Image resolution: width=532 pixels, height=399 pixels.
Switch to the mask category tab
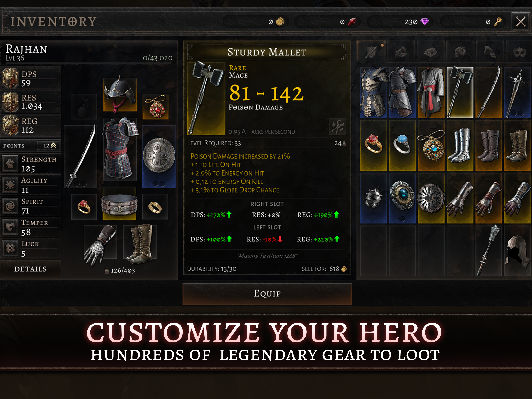coord(519,51)
